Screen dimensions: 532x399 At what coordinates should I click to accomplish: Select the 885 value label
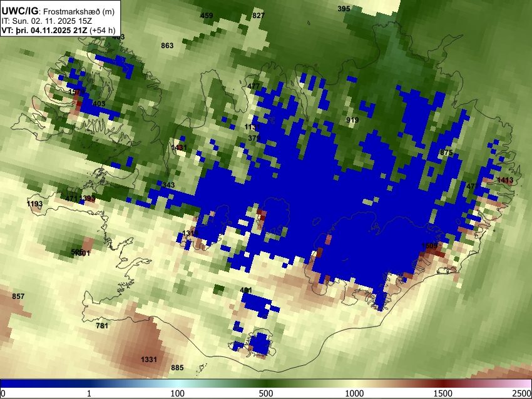tap(177, 368)
